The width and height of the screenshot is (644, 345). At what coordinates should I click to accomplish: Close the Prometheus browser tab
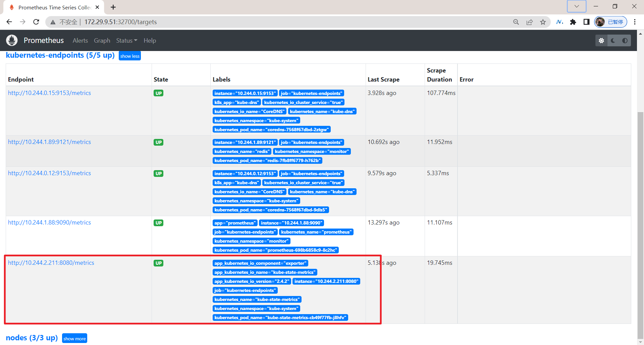[97, 7]
